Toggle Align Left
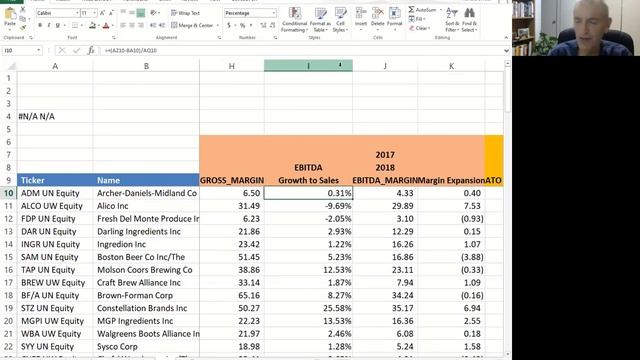Image resolution: width=640 pixels, height=360 pixels. 123,25
